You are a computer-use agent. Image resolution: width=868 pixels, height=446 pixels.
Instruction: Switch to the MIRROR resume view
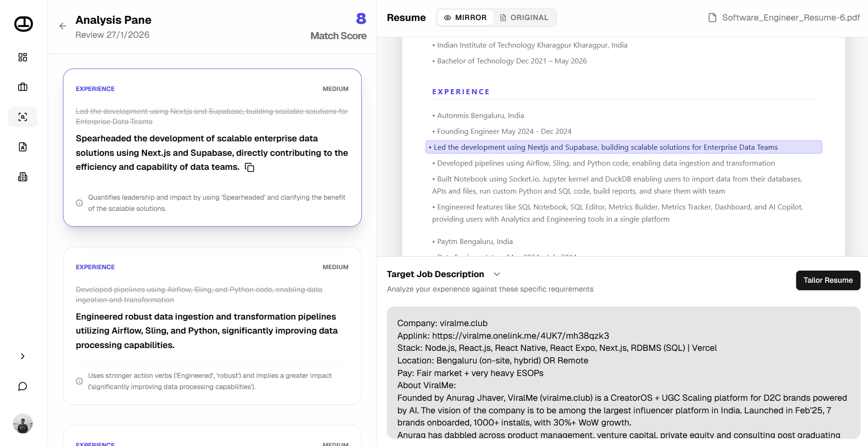(x=465, y=18)
